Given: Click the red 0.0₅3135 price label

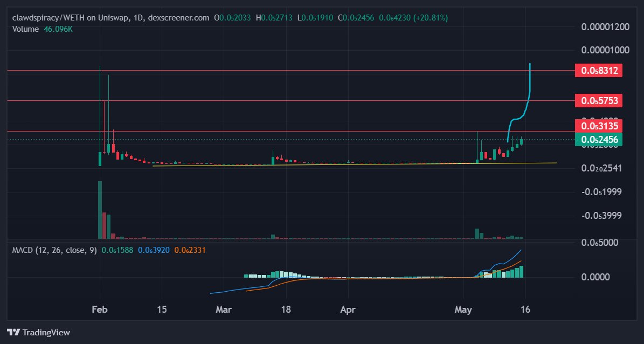Looking at the screenshot, I should point(598,125).
